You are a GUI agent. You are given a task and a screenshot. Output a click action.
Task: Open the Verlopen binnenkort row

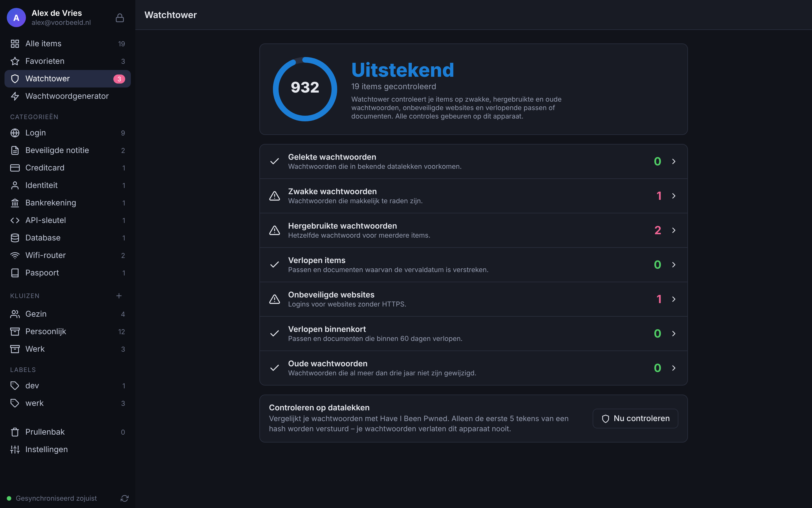pos(473,334)
